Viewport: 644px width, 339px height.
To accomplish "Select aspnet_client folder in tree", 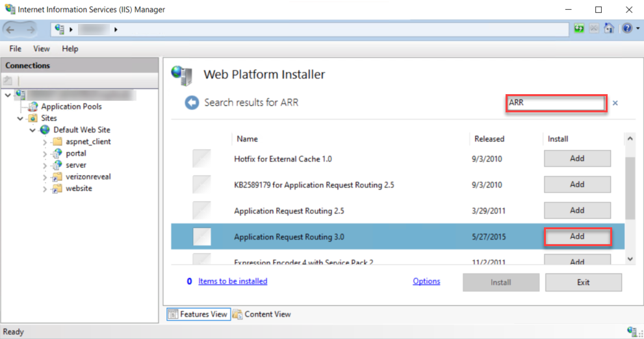I will pyautogui.click(x=88, y=142).
